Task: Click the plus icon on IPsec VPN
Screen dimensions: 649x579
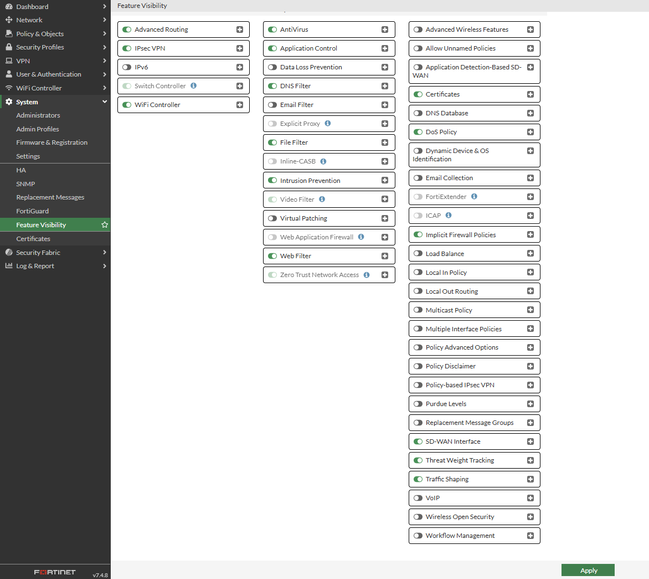Action: 240,48
